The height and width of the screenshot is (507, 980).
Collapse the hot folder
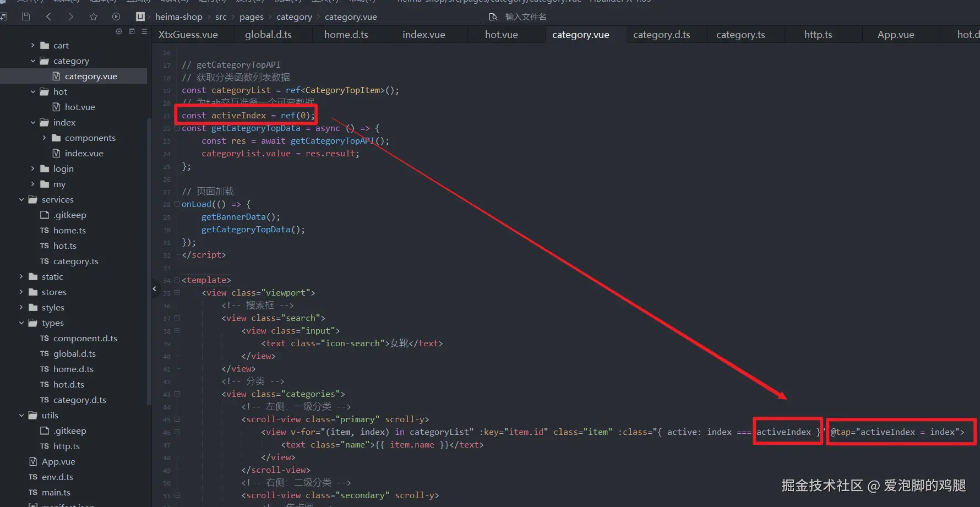pyautogui.click(x=32, y=91)
